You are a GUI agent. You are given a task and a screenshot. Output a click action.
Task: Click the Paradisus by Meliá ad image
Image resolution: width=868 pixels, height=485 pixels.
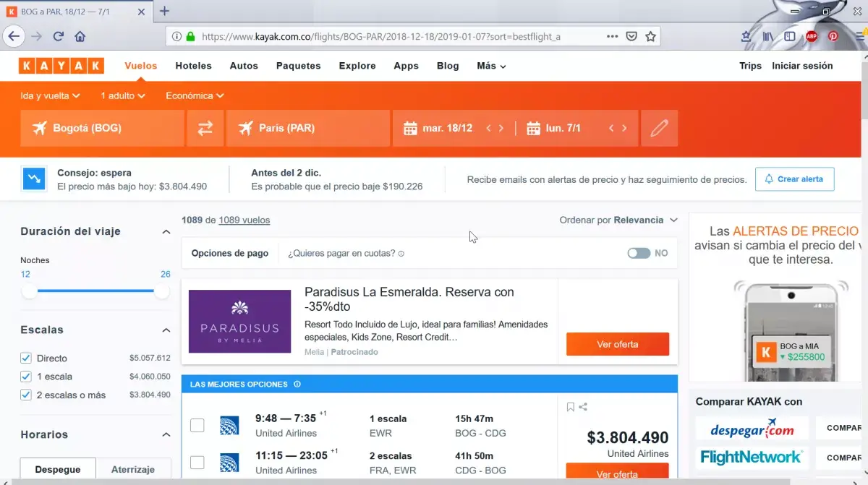click(239, 321)
